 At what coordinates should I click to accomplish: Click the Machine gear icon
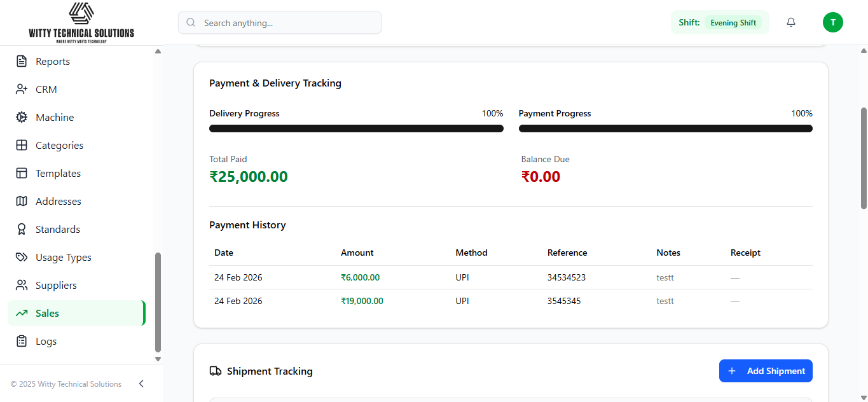click(x=22, y=118)
